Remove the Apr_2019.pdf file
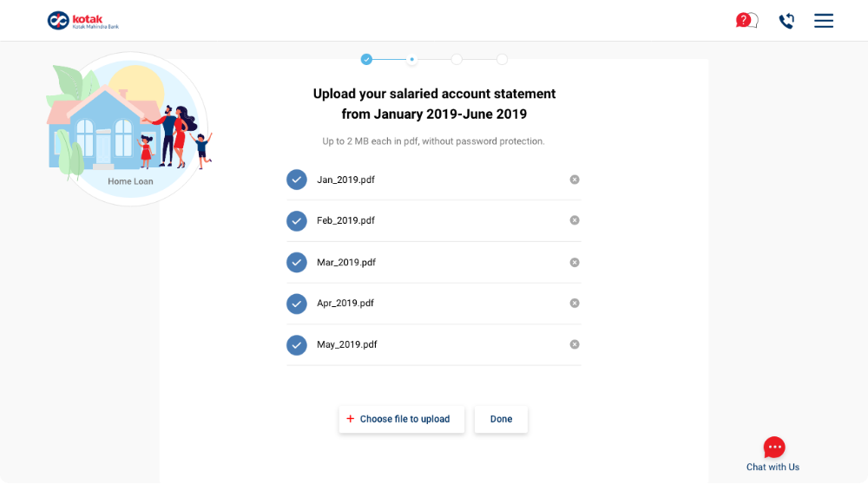This screenshot has width=868, height=484. 575,303
